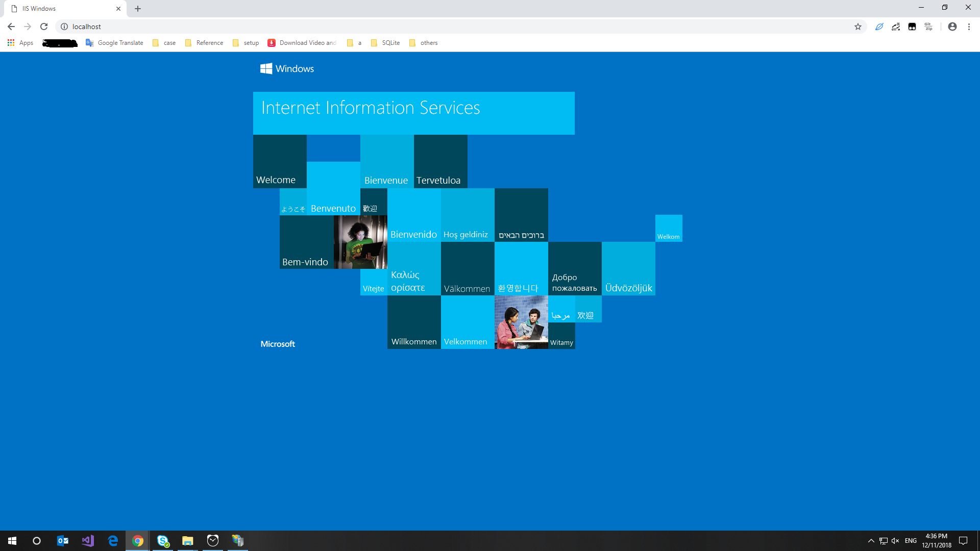This screenshot has height=551, width=980.
Task: Click the Bienvenue tile
Action: tap(387, 161)
